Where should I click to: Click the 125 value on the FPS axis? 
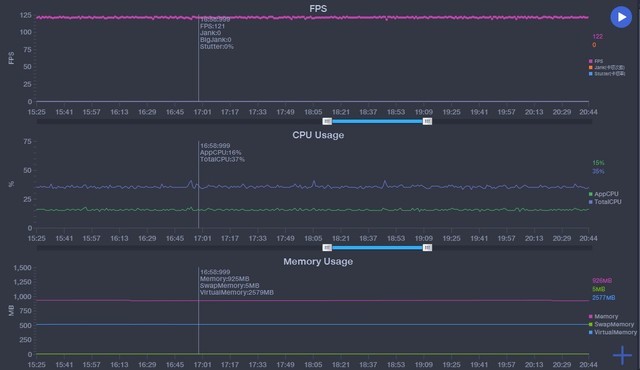coord(25,15)
